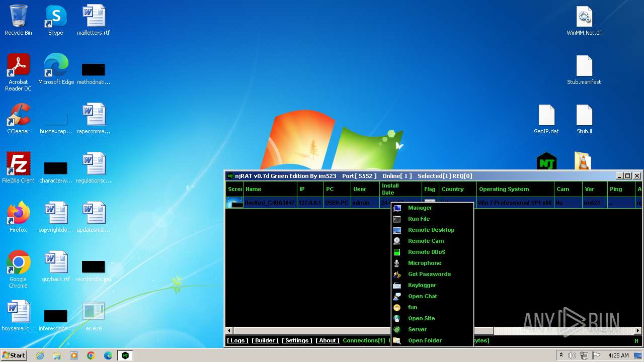The width and height of the screenshot is (644, 362).
Task: Click the client list horizontal scrollbar's right arrow
Action: [x=638, y=331]
